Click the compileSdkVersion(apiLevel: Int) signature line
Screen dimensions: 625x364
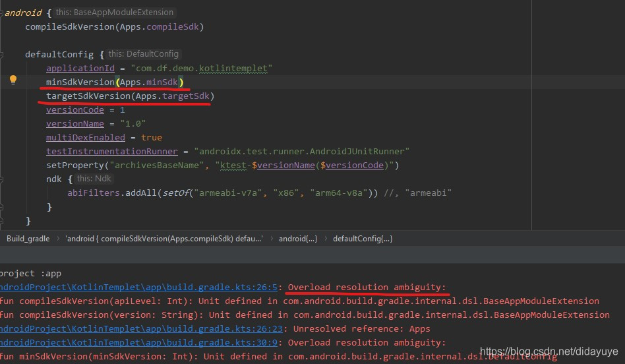(299, 301)
